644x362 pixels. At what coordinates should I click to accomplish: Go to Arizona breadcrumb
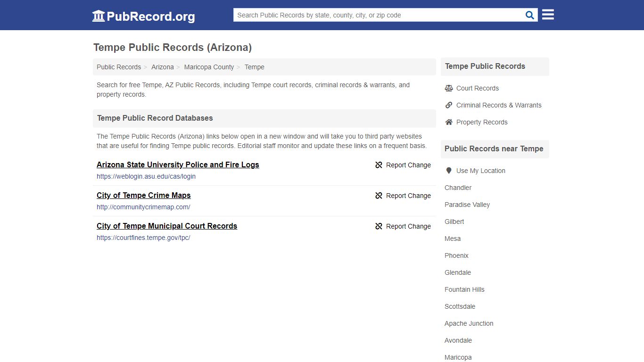tap(163, 67)
